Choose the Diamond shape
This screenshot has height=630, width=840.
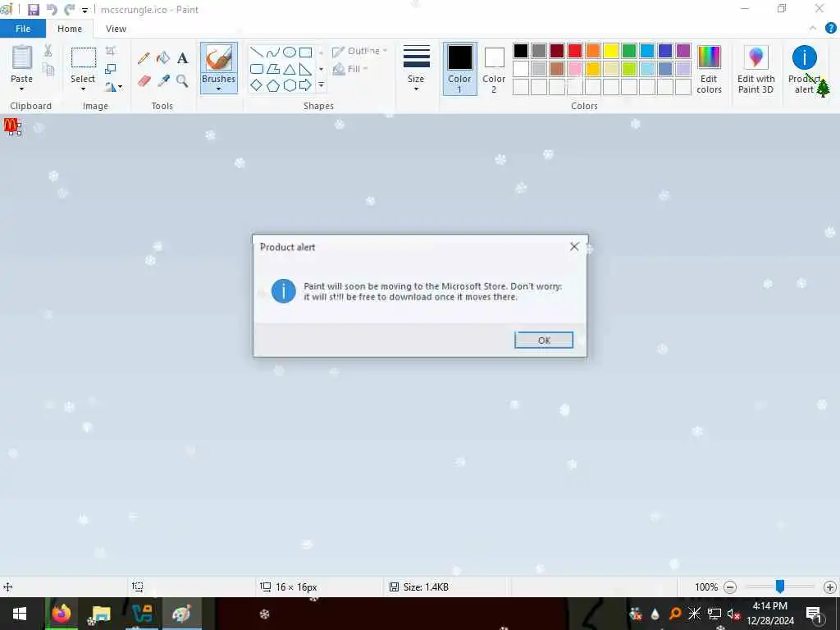257,85
